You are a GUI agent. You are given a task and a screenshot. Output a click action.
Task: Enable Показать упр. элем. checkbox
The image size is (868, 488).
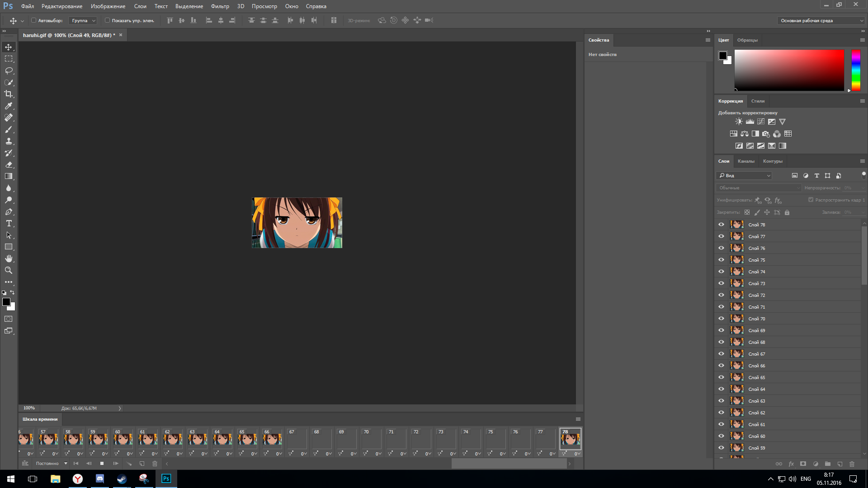pyautogui.click(x=107, y=20)
